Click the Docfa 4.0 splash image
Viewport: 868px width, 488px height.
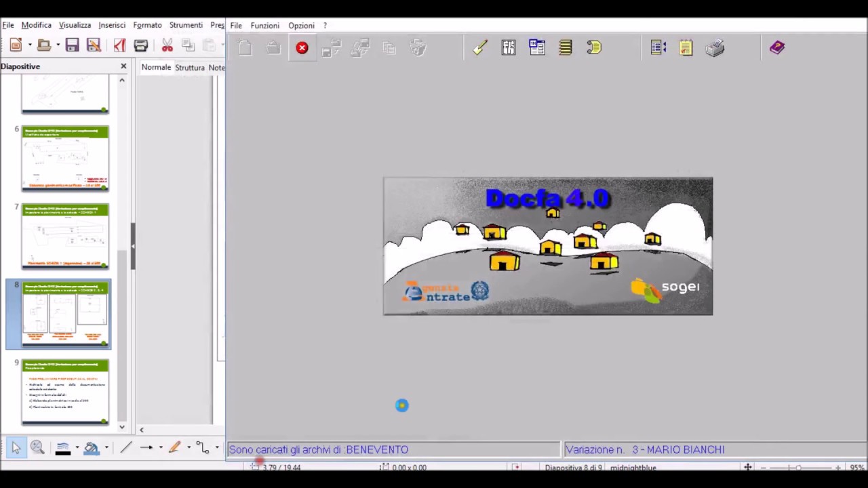[548, 246]
